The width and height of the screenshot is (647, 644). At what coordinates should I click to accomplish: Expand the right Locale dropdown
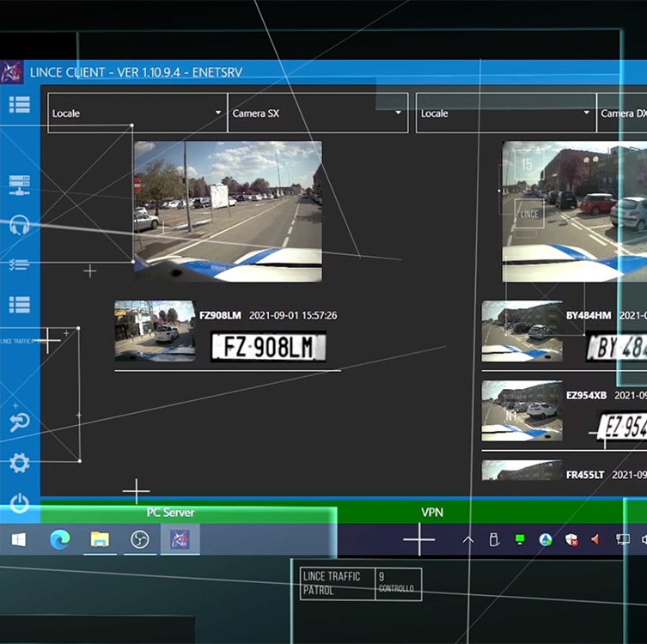pos(506,113)
